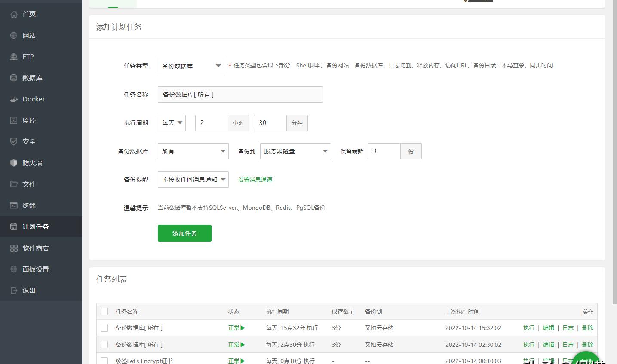The height and width of the screenshot is (364, 617).
Task: Click 删除 on the 2点30分 task row
Action: pyautogui.click(x=588, y=345)
